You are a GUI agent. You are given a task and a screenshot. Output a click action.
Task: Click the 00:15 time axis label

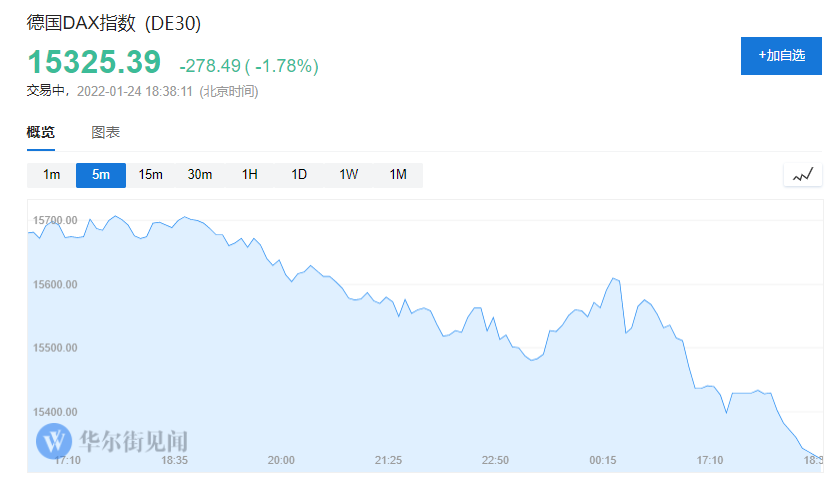[603, 460]
